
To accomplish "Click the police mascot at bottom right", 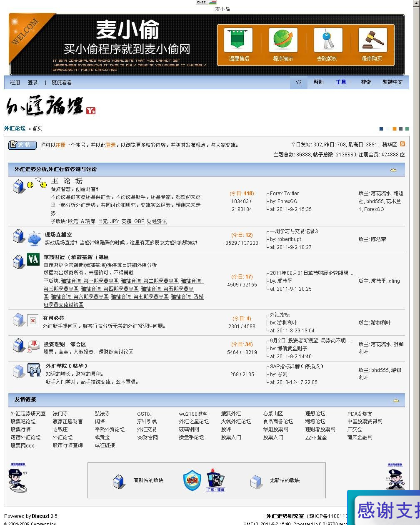I will [395, 476].
